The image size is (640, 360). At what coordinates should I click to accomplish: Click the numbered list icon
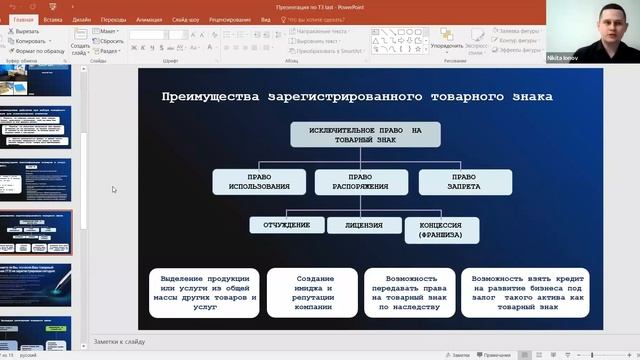click(x=242, y=35)
